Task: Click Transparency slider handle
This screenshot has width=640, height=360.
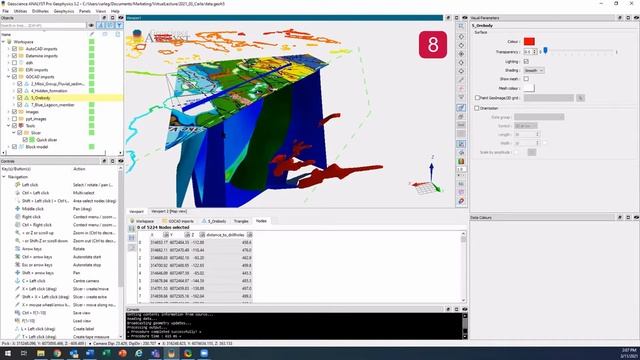Action: click(545, 51)
